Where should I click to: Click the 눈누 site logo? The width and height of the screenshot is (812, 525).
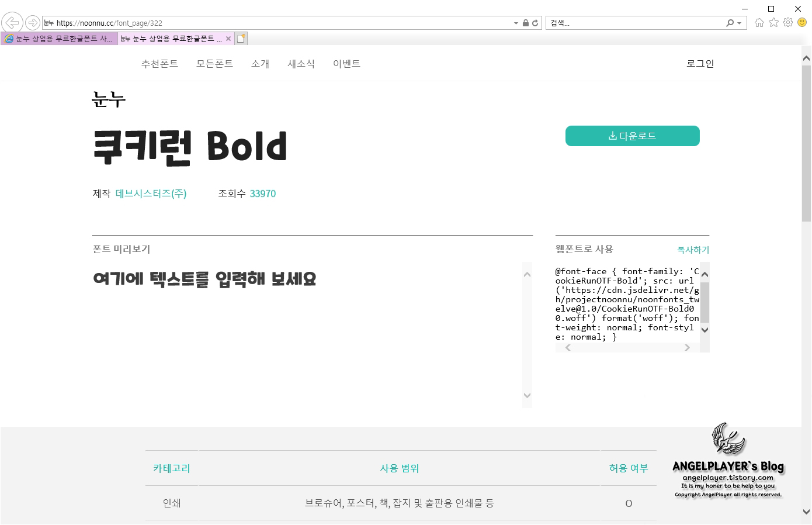109,99
